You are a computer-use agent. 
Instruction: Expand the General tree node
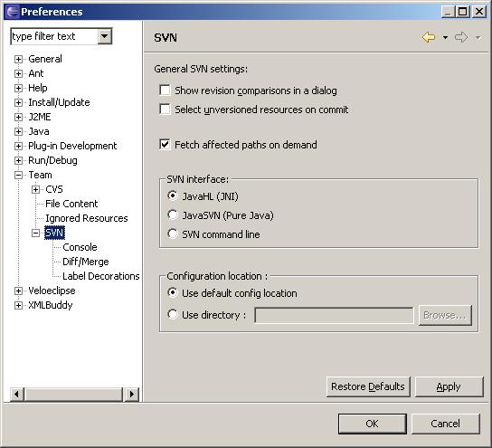pos(18,59)
